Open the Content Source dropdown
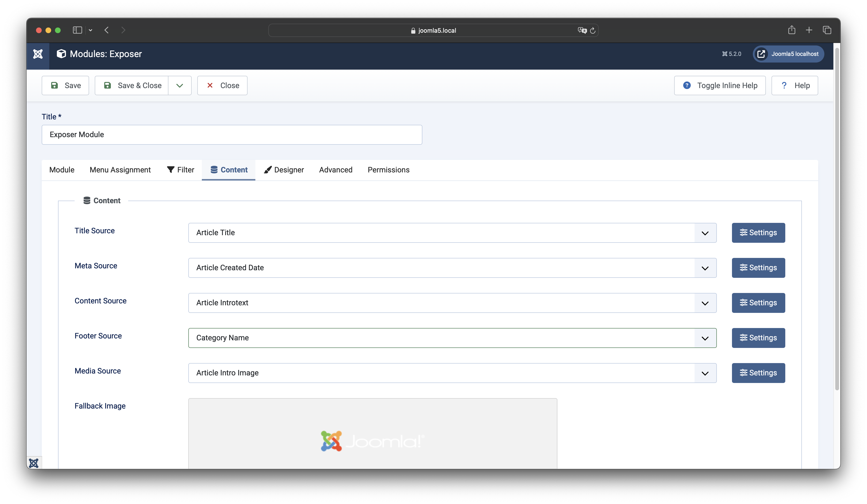Image resolution: width=867 pixels, height=504 pixels. [452, 303]
